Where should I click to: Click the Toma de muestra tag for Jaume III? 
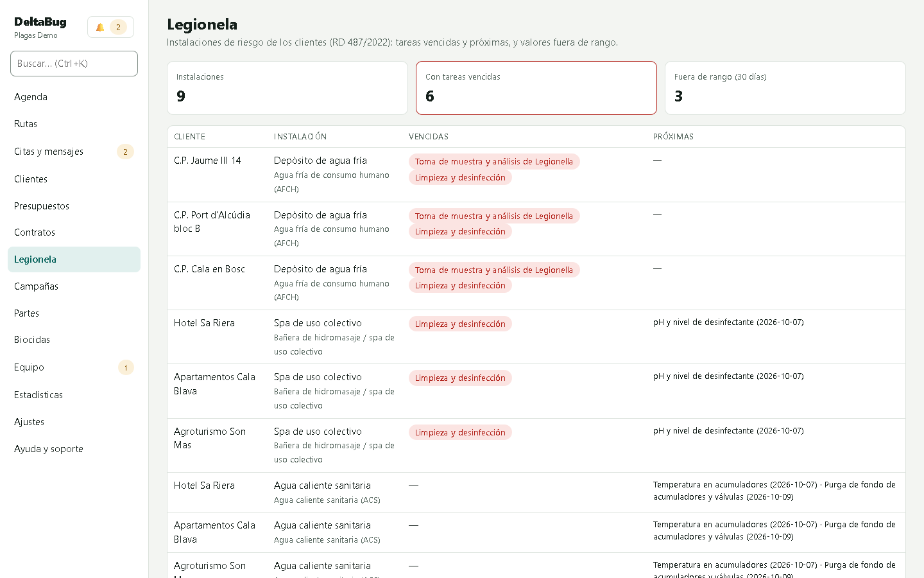coord(494,162)
